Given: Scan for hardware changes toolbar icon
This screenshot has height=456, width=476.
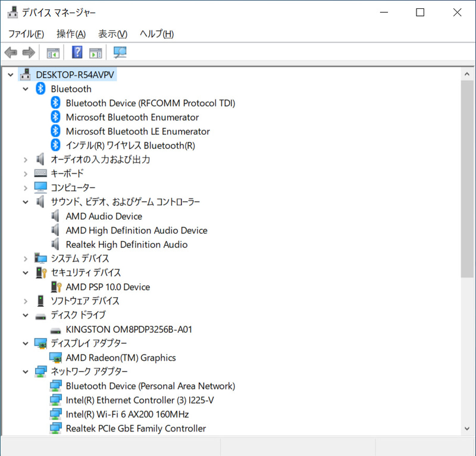Looking at the screenshot, I should (x=119, y=52).
